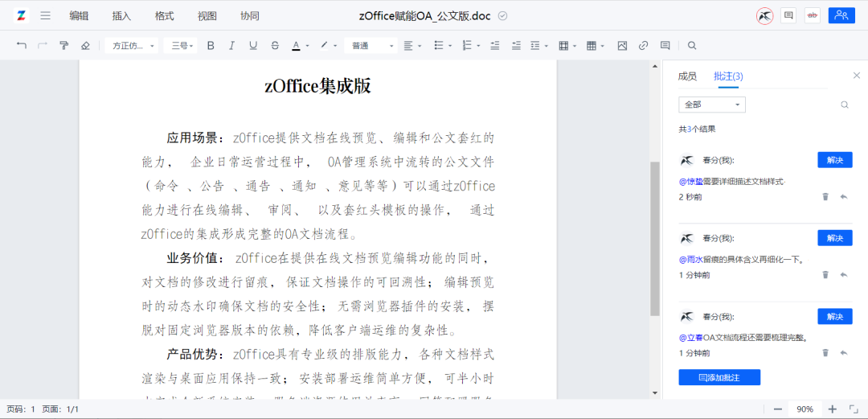The width and height of the screenshot is (868, 419).
Task: Open the font name dropdown 方正仿...
Action: pos(132,46)
